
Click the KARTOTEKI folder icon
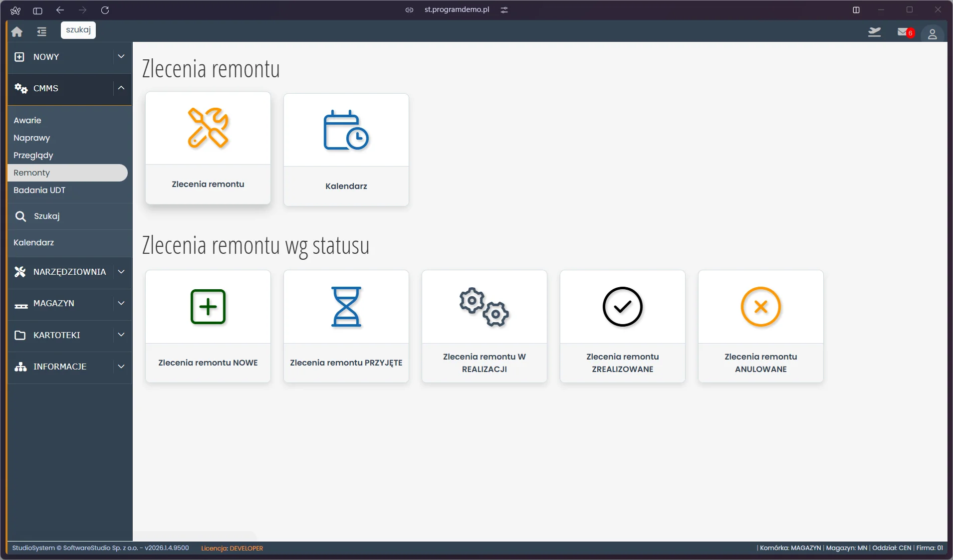[x=20, y=335]
